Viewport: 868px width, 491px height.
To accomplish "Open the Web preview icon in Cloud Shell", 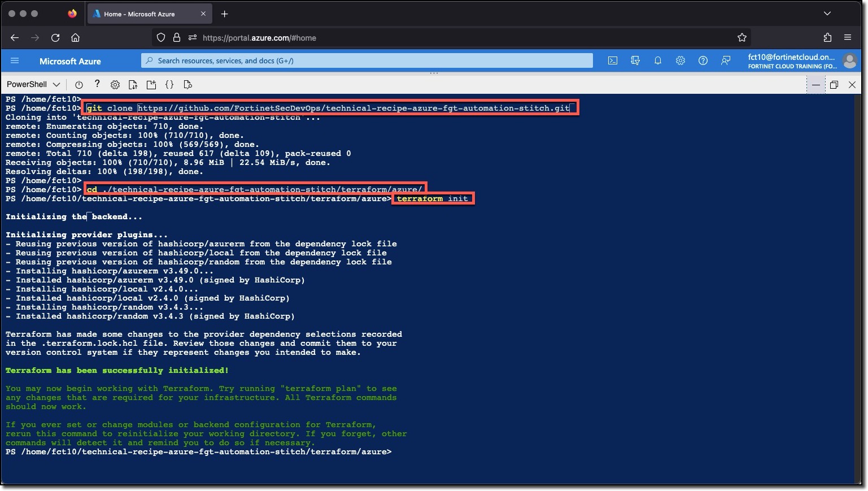I will tap(188, 85).
